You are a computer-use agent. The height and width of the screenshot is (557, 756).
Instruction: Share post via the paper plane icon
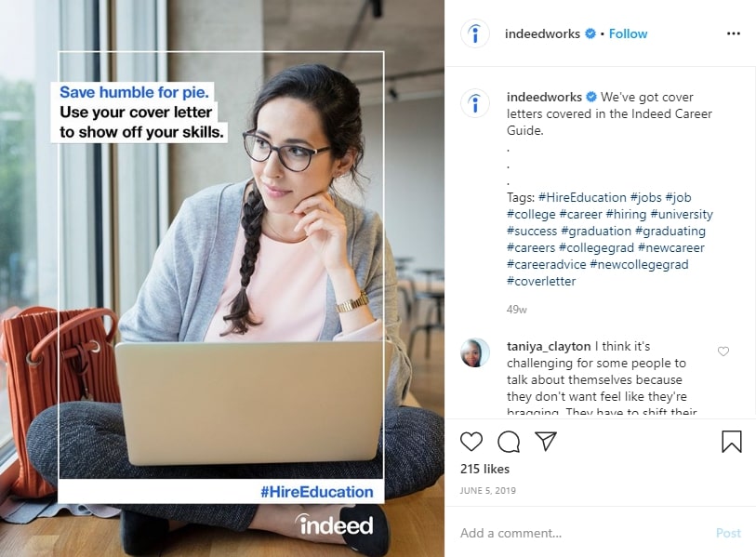pos(546,442)
